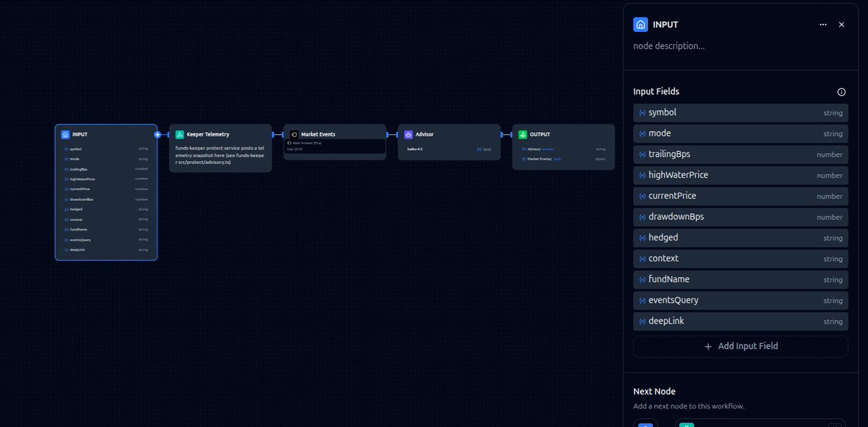Click the deepLink row in INPUT canvas node
Screen dimensions: 868x427
coord(106,250)
